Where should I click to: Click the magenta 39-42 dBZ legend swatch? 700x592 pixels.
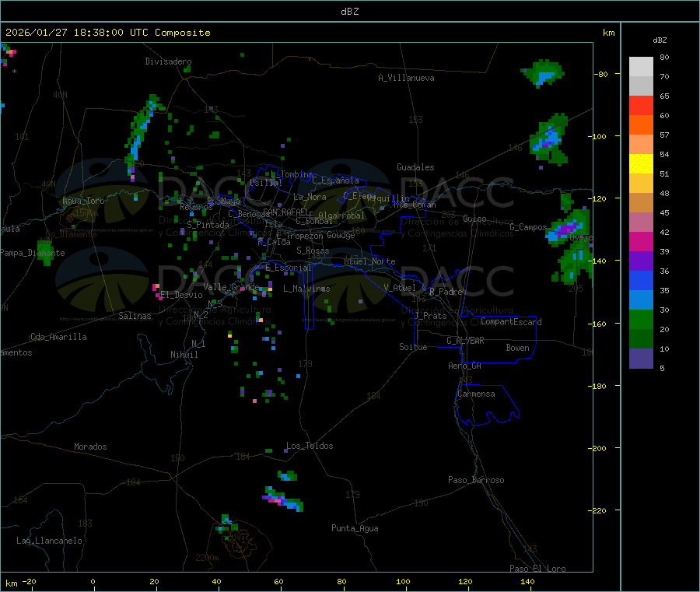coord(641,241)
